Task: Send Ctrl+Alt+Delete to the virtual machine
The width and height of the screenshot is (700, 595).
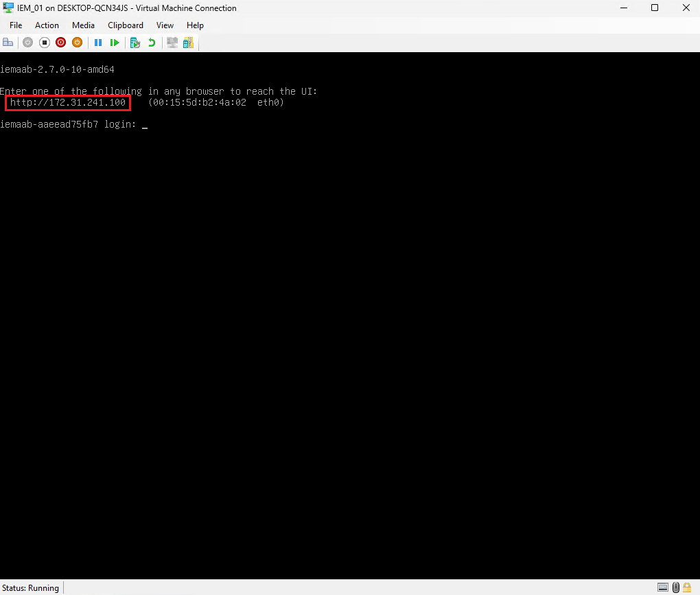Action: coord(8,42)
